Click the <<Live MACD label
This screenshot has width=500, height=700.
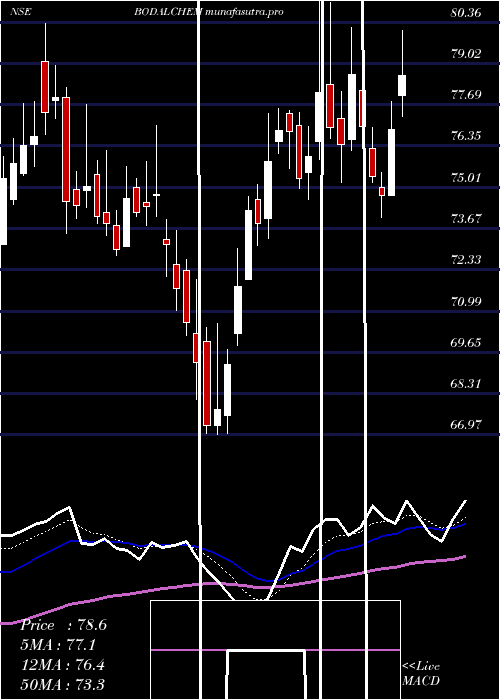tap(421, 674)
